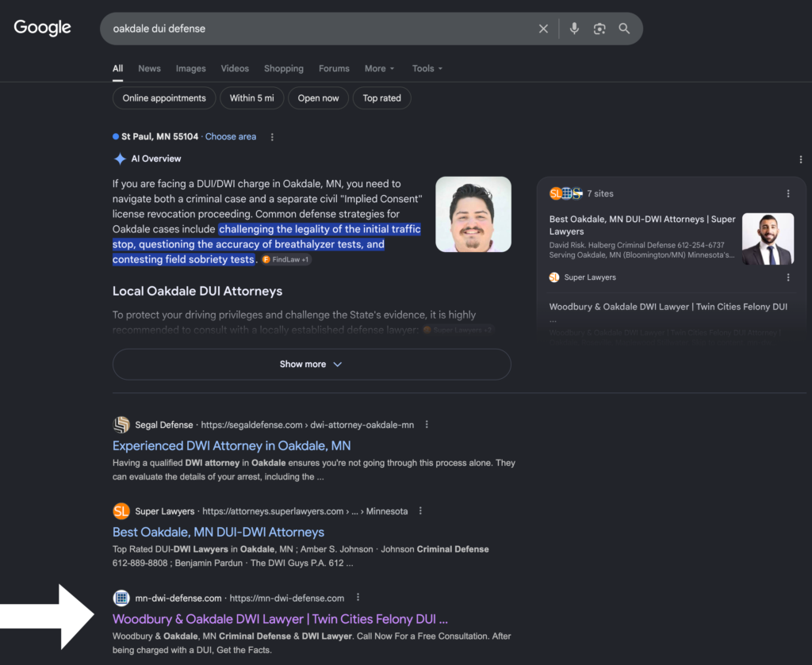Click the mn-dwi-defense.com favicon
Screen dimensions: 812x665
coord(121,598)
